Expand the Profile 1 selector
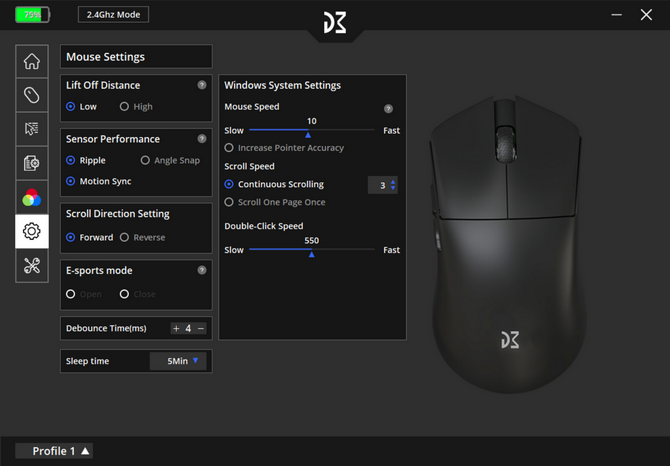Screen dimensions: 670x466 tap(54, 451)
